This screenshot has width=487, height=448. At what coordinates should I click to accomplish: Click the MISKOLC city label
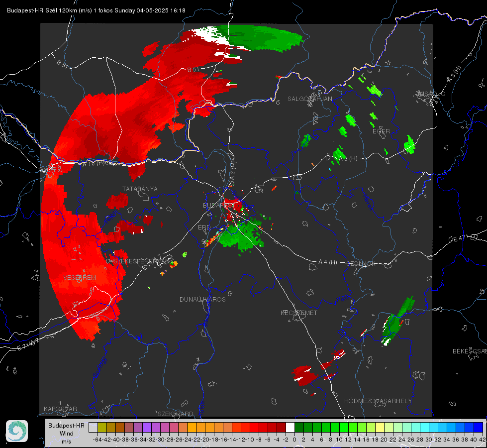point(431,94)
